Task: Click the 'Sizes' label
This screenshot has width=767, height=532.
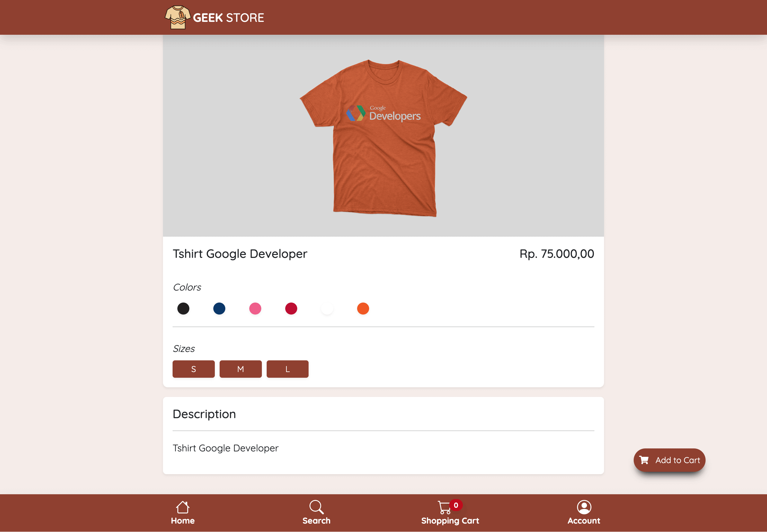Action: pos(184,349)
